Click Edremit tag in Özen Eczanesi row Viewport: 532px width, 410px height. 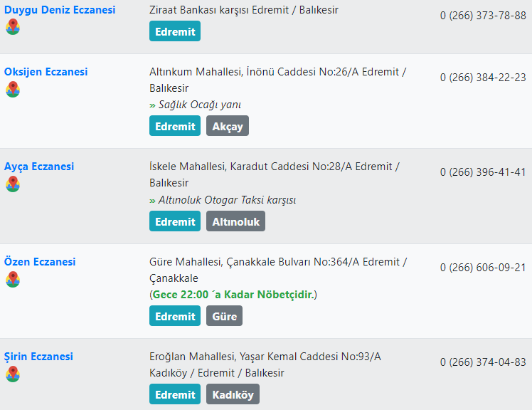point(175,316)
